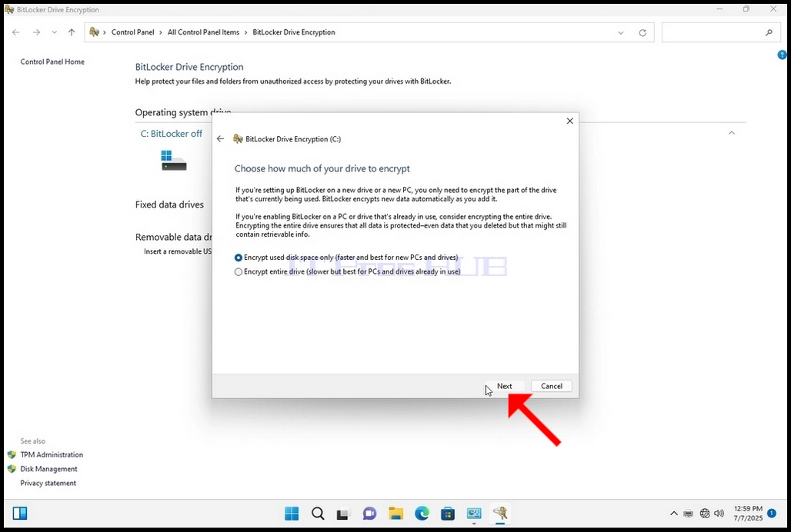Navigate forward in the Control Panel window
The image size is (791, 532).
pos(36,32)
